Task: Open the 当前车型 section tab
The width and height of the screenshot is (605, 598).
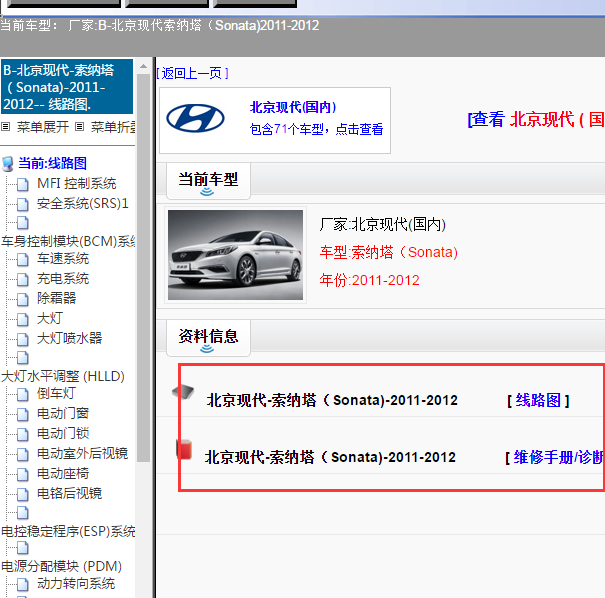Action: [208, 181]
